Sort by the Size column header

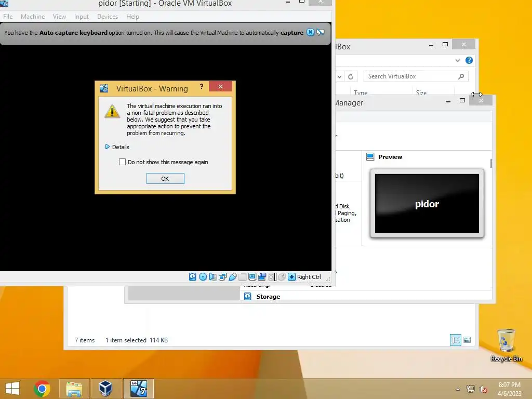coord(421,92)
